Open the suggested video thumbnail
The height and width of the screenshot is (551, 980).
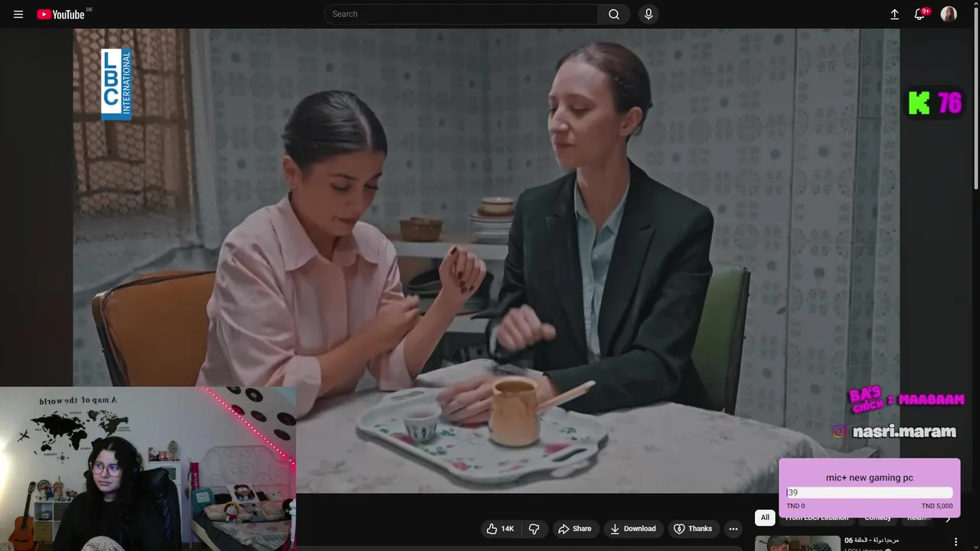[x=797, y=543]
